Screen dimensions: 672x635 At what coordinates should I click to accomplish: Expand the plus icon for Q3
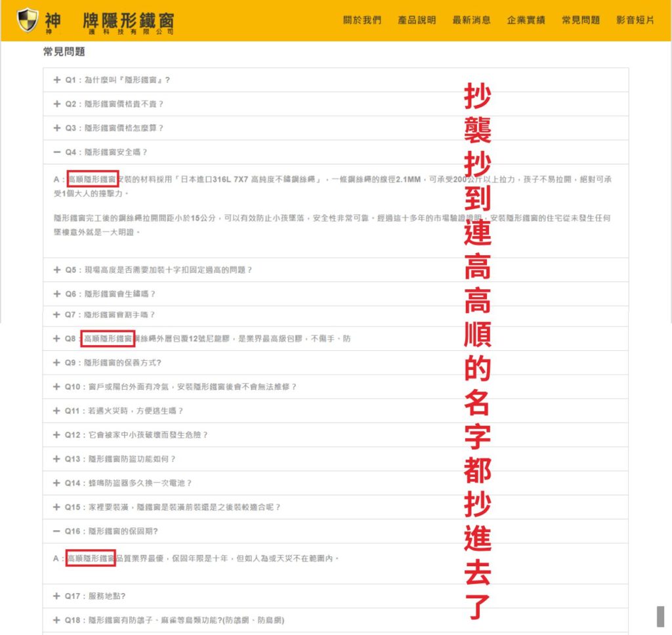(56, 128)
